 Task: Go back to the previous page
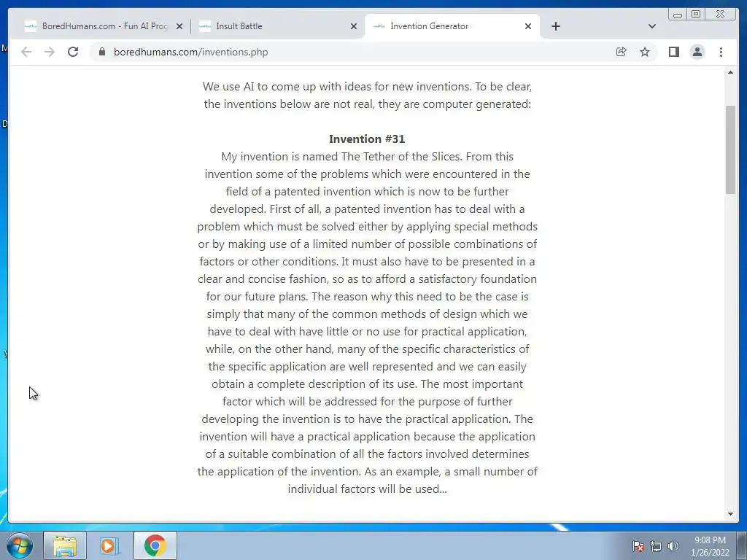coord(26,52)
